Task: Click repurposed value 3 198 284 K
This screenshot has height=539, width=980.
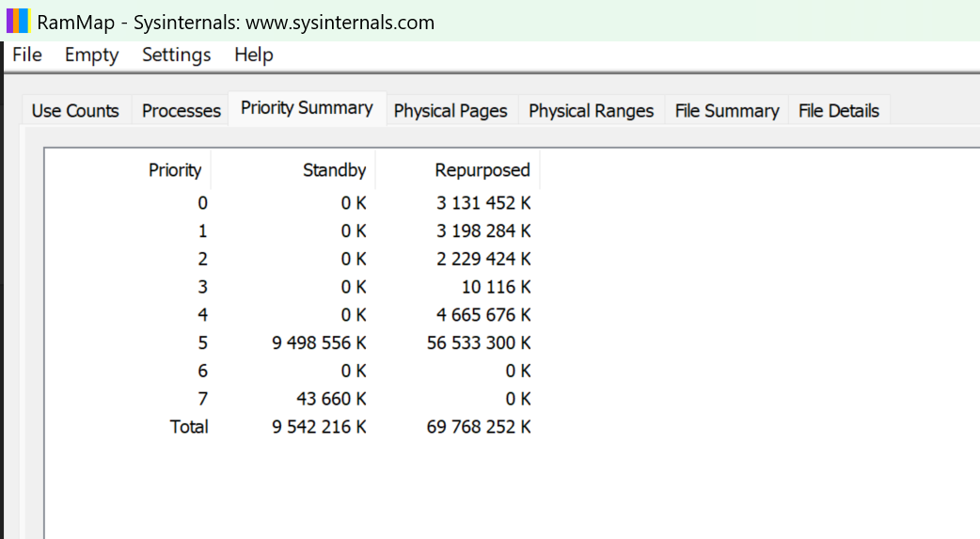Action: pos(483,231)
